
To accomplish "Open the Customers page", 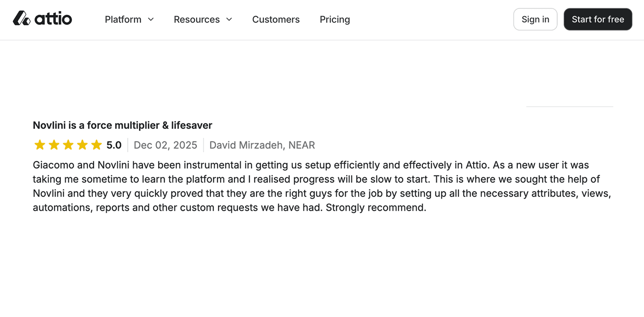I will tap(276, 19).
